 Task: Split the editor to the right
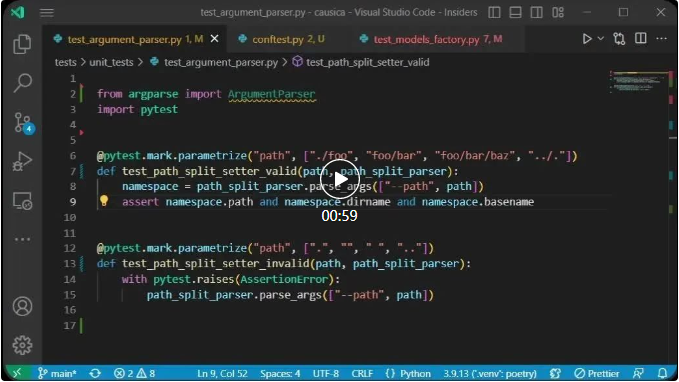(640, 39)
